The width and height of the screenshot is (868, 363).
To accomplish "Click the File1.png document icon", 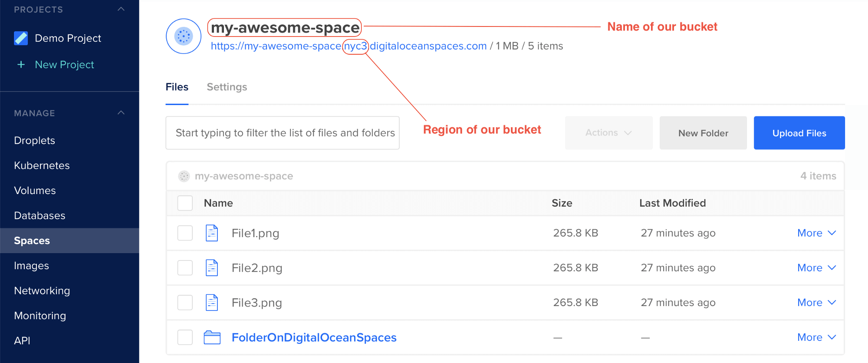I will (212, 233).
